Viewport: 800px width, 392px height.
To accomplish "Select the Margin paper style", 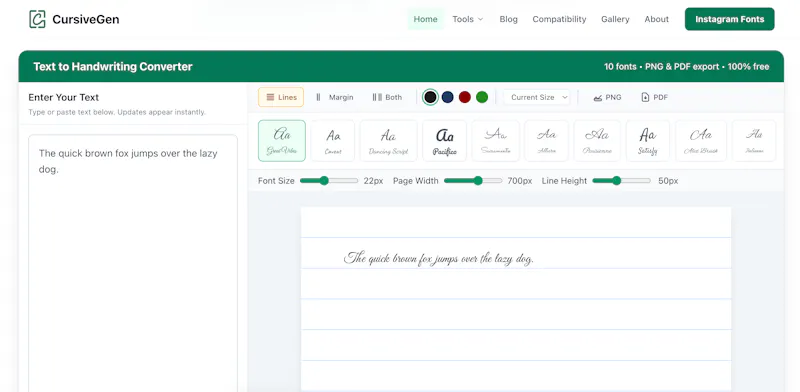I will 334,97.
